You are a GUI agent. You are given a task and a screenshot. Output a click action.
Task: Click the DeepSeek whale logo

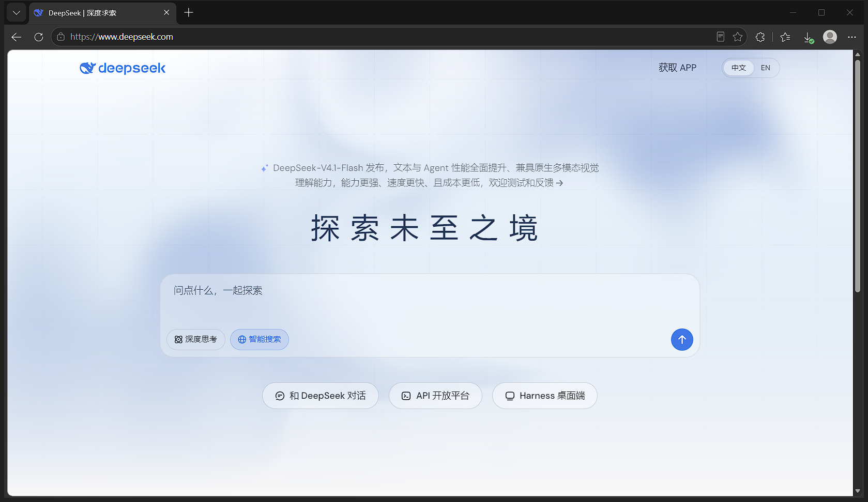123,68
